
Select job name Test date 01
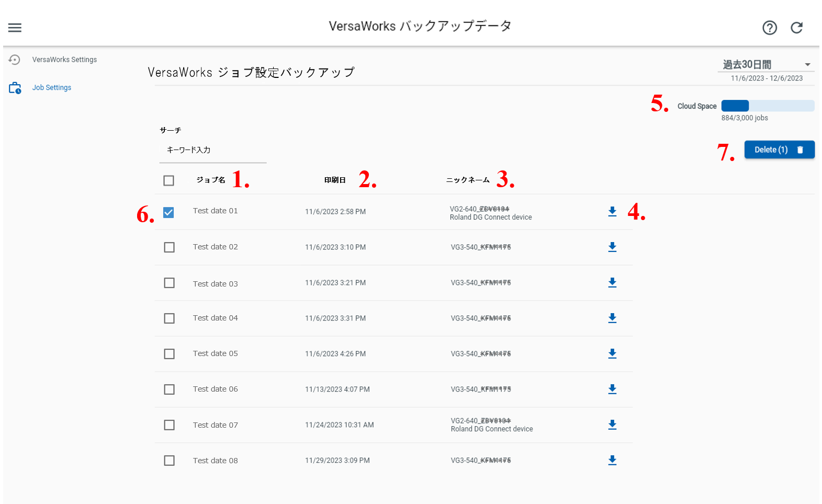pos(215,211)
